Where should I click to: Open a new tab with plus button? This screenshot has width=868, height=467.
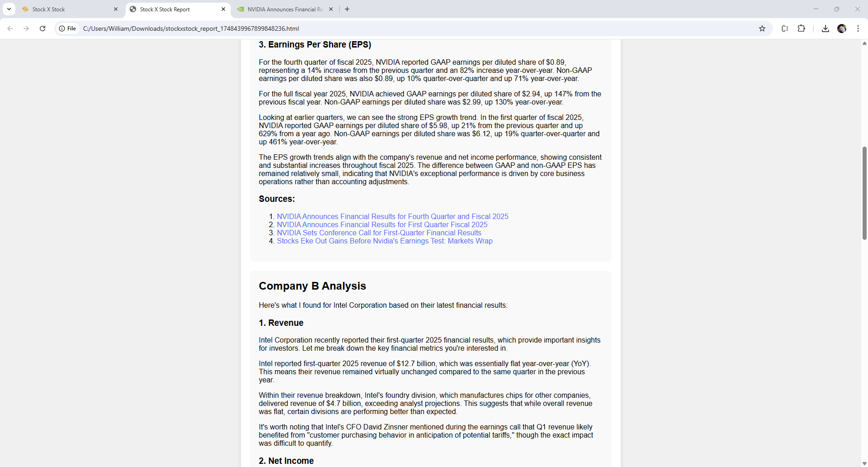pos(347,9)
